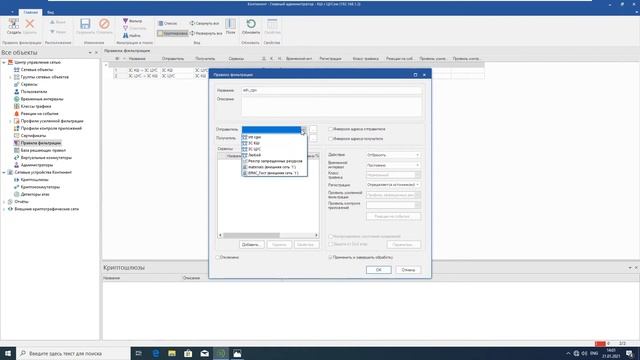Expand Отчеты tree node

click(4, 202)
